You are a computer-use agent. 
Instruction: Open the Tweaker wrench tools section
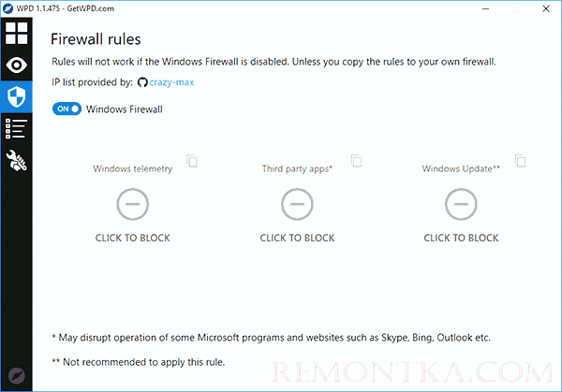pos(16,159)
